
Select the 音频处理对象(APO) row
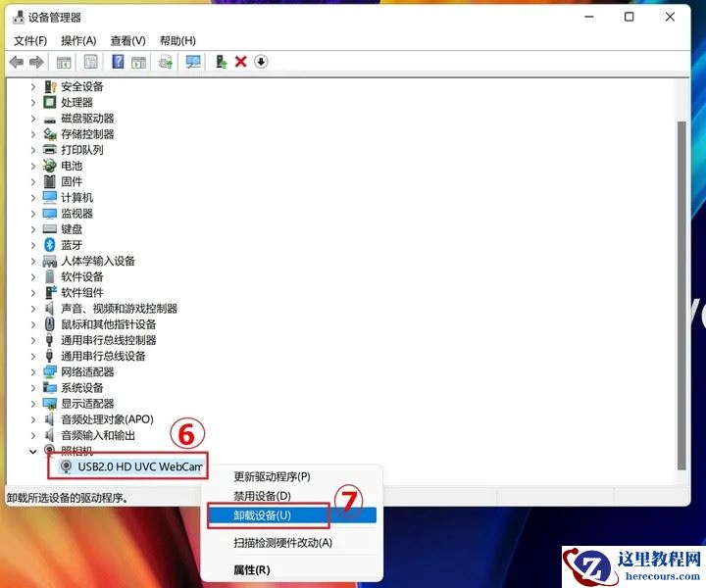(x=107, y=419)
